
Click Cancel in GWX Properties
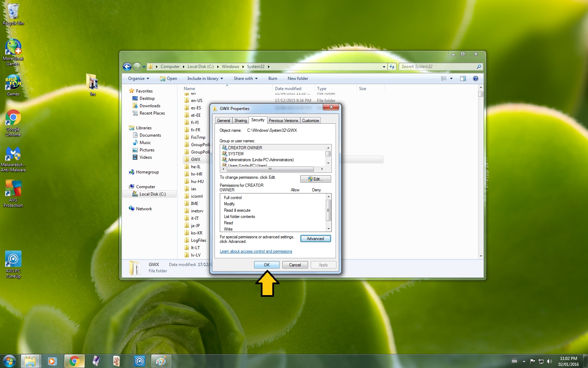[295, 265]
